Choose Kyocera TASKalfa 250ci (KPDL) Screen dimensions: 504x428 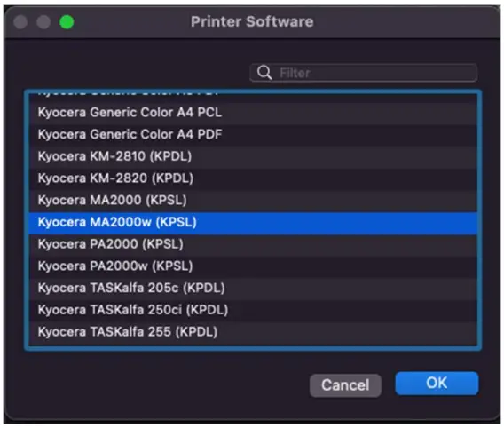pyautogui.click(x=253, y=310)
